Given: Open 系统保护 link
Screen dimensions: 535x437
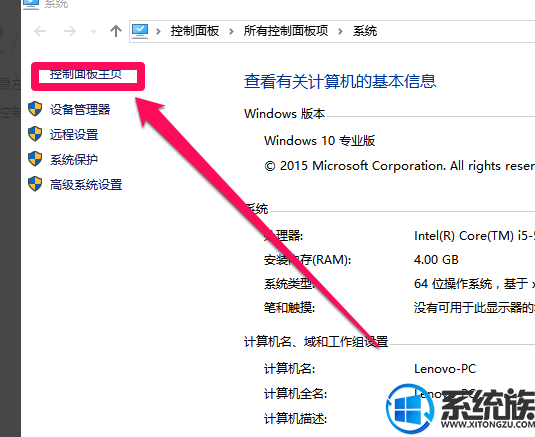Looking at the screenshot, I should tap(74, 159).
